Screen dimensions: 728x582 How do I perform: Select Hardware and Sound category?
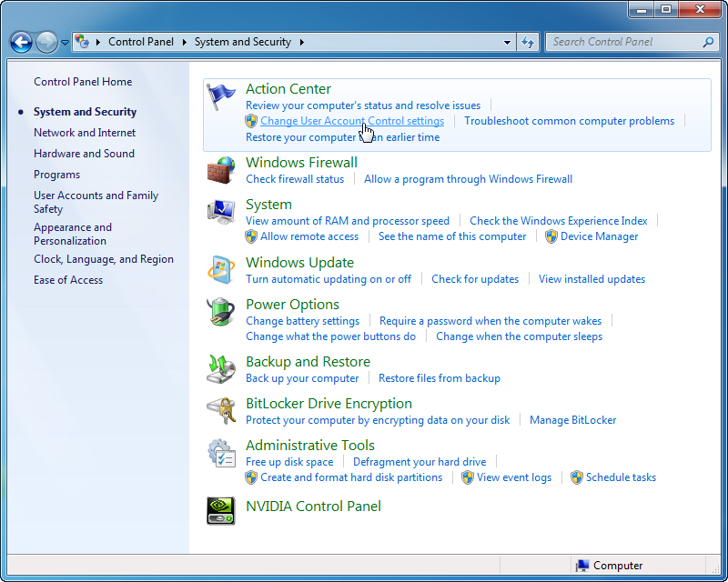pos(84,154)
